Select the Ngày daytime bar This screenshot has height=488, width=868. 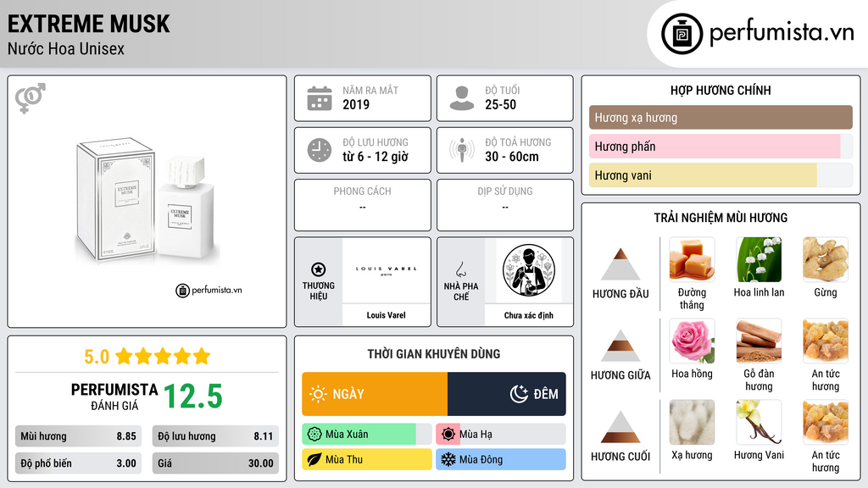tap(375, 394)
